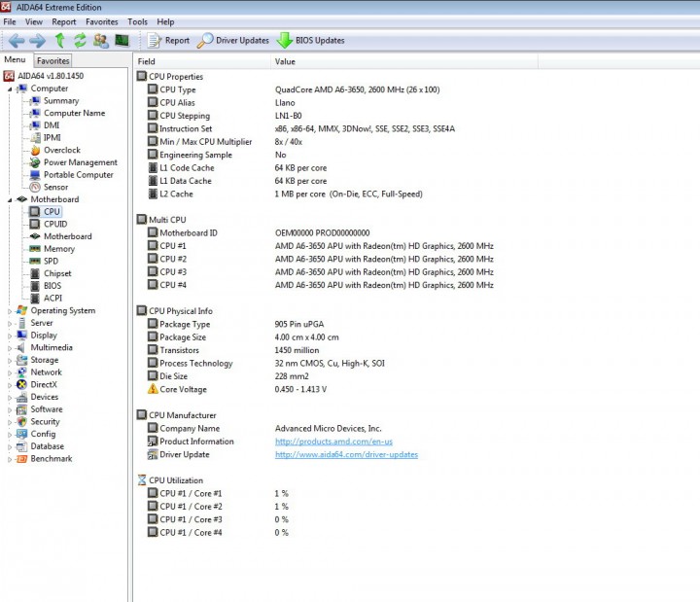Select the Summary item icon
This screenshot has width=700, height=602.
coord(35,101)
